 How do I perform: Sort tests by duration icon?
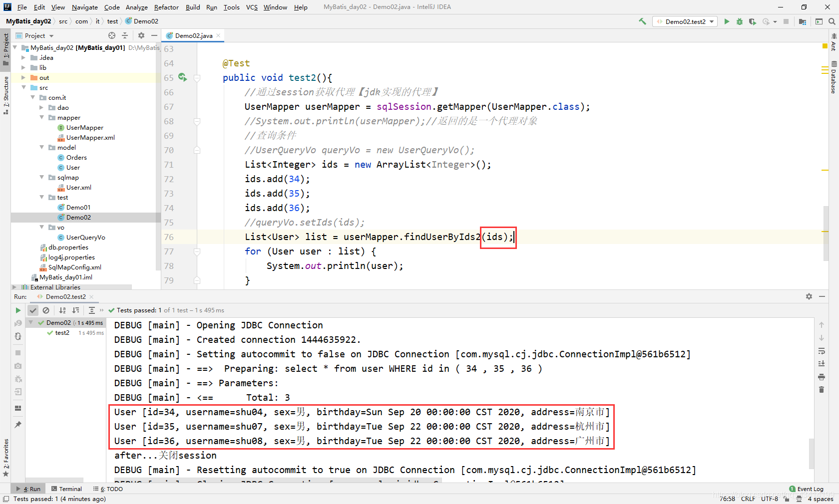[x=75, y=310]
